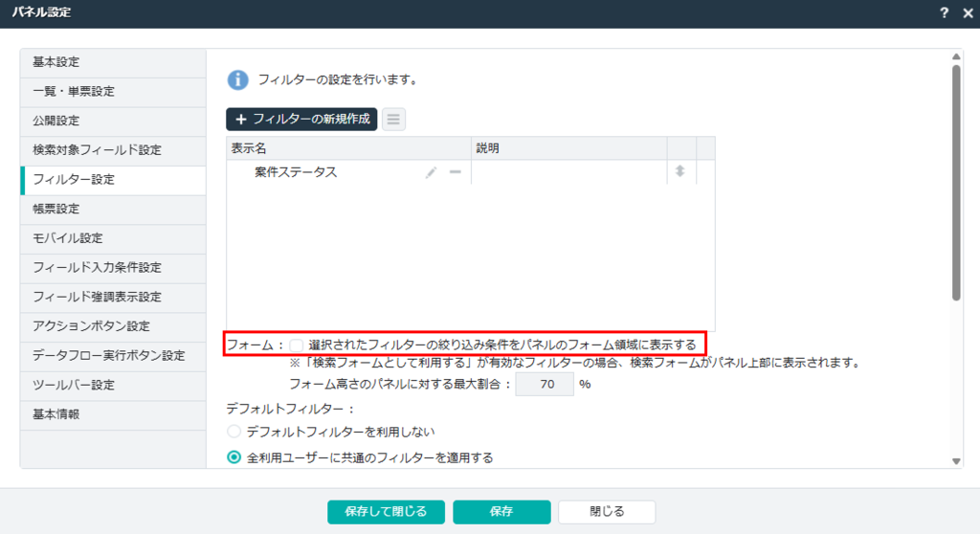The height and width of the screenshot is (534, 980).
Task: Open 基本設定 in the sidebar
Action: pyautogui.click(x=113, y=62)
